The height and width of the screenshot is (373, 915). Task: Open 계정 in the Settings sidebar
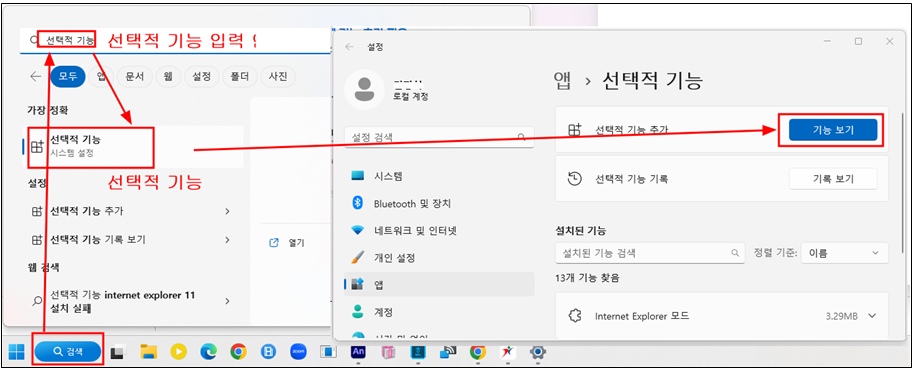click(439, 312)
